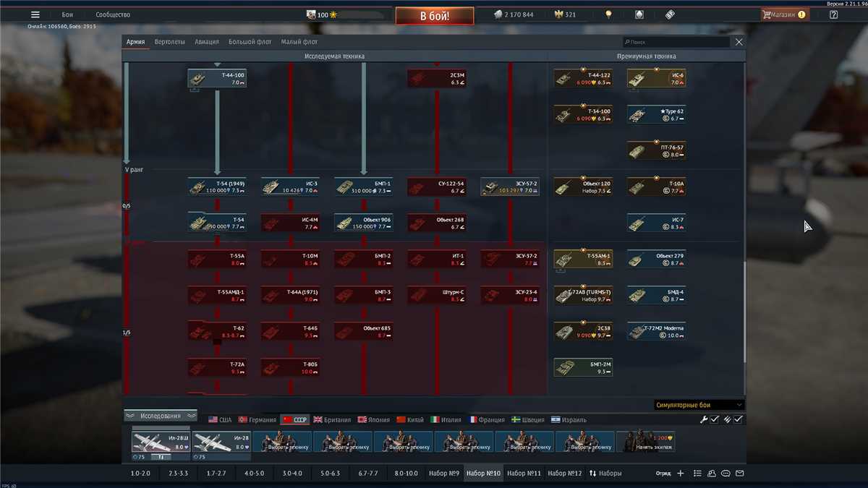Switch to the Большой флот tab
Image resolution: width=868 pixels, height=488 pixels.
[x=250, y=42]
